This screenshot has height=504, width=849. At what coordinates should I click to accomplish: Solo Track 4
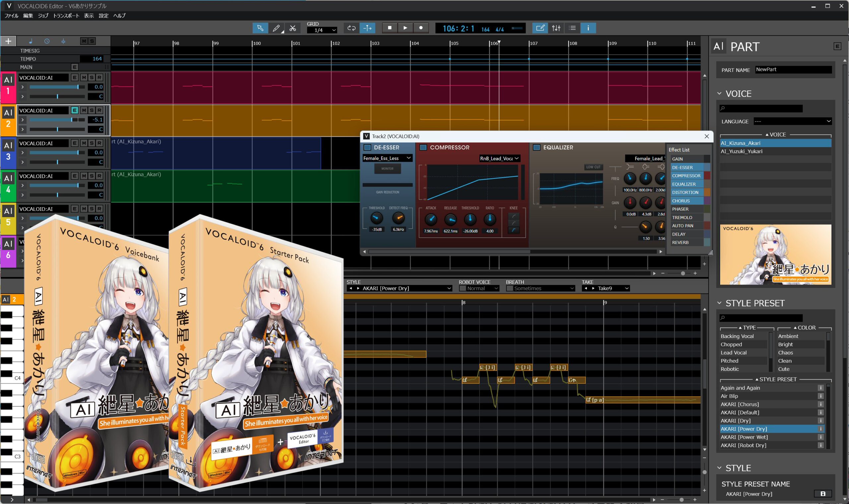tap(92, 176)
